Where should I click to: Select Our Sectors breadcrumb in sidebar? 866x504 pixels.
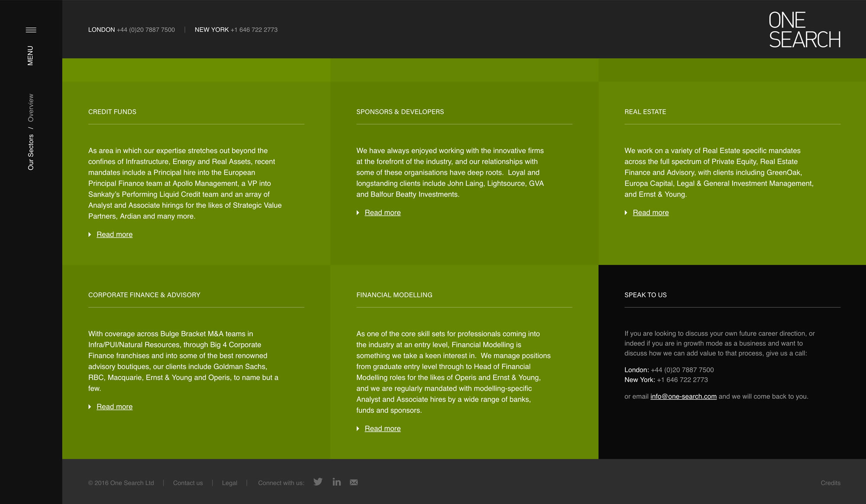pyautogui.click(x=31, y=152)
